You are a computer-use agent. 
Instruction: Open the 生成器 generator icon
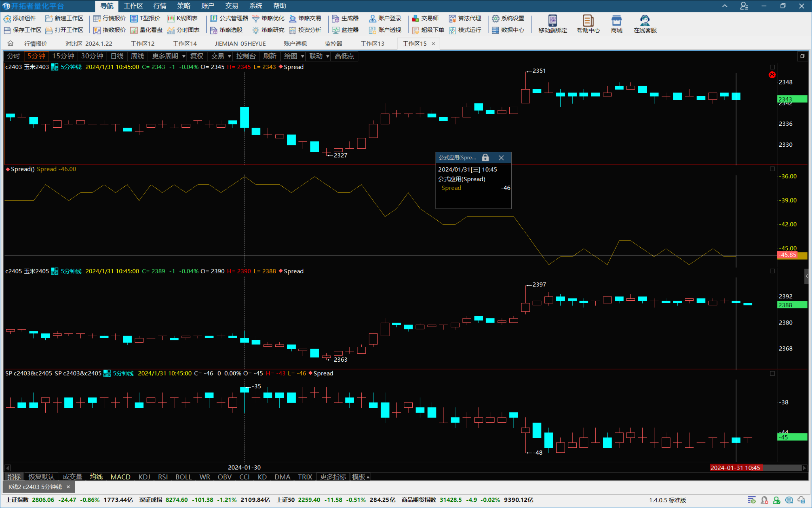(336, 18)
